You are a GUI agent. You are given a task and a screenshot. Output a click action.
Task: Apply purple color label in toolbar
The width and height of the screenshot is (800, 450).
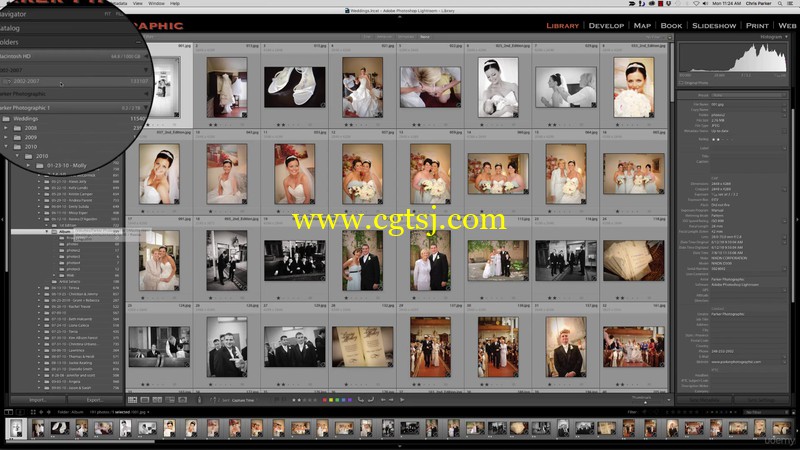pyautogui.click(x=349, y=400)
